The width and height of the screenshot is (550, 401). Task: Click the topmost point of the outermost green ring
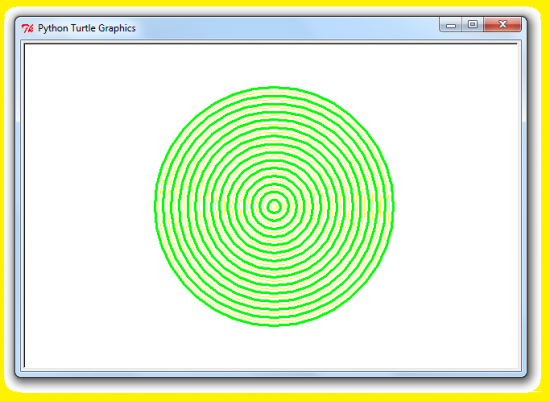click(x=274, y=87)
